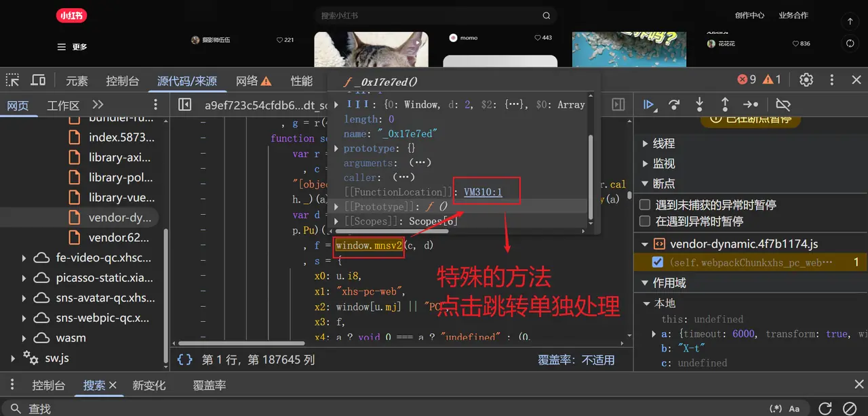The width and height of the screenshot is (868, 416).
Task: Open the 控制台 tab in top bar
Action: tap(122, 81)
